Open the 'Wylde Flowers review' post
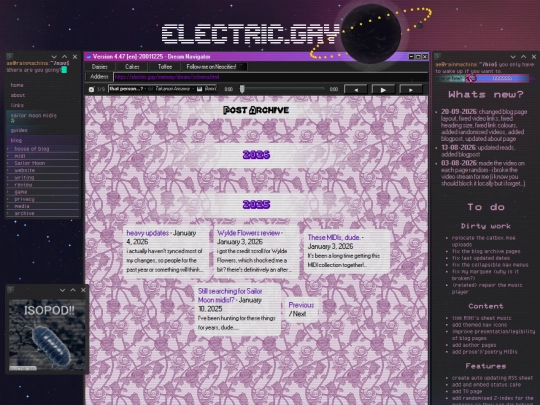Viewport: 540px width, 405px height. point(248,233)
